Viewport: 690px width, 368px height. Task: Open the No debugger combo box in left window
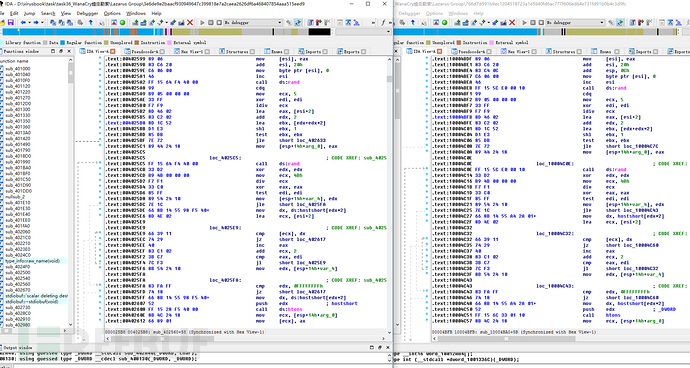coord(253,22)
